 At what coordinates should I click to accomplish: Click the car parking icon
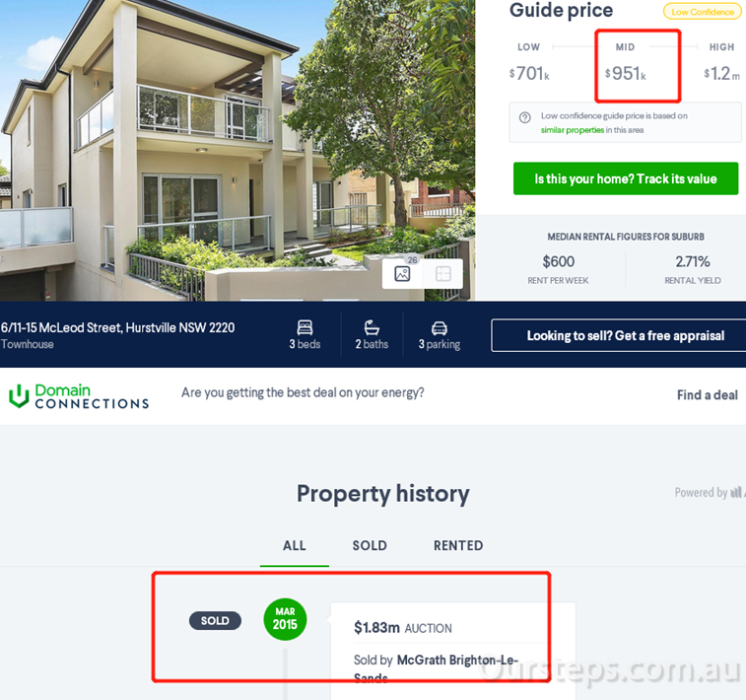pos(440,328)
